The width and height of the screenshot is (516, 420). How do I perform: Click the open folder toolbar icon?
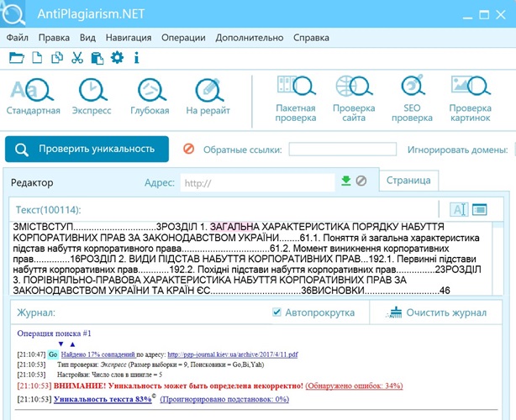coord(17,58)
